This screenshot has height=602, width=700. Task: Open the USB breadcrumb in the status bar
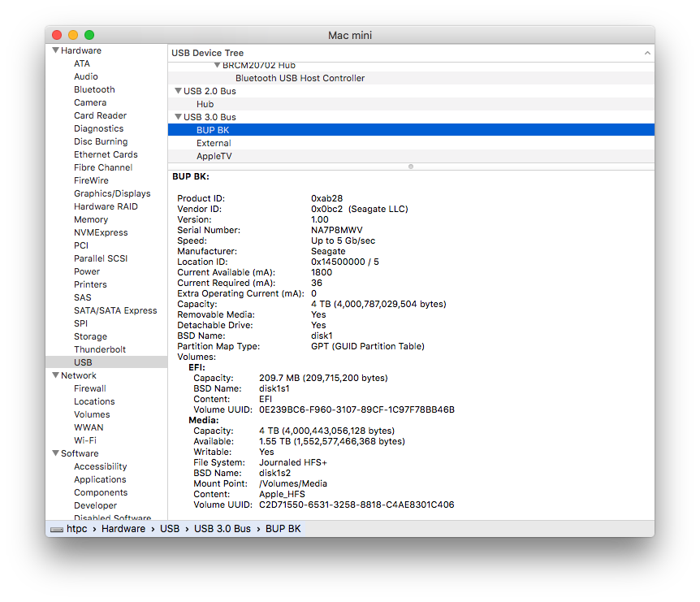(170, 528)
